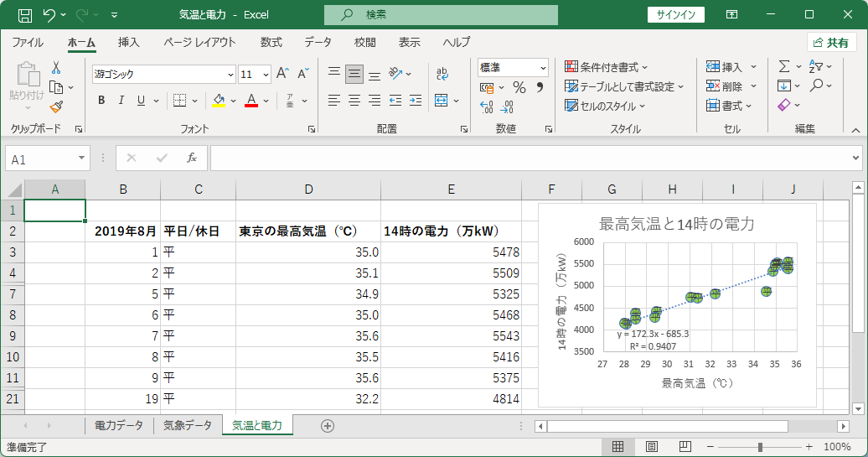Click the サインイン button
The width and height of the screenshot is (868, 457).
coord(676,15)
